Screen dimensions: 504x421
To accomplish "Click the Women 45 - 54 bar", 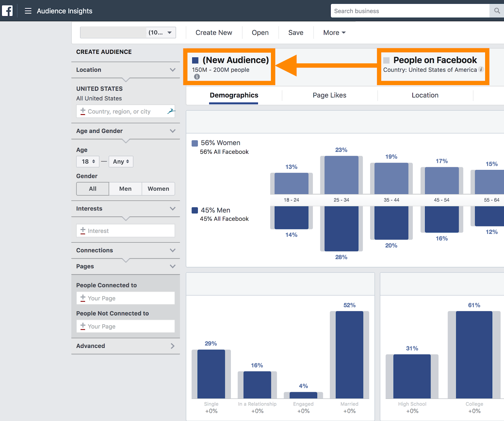I will click(442, 181).
